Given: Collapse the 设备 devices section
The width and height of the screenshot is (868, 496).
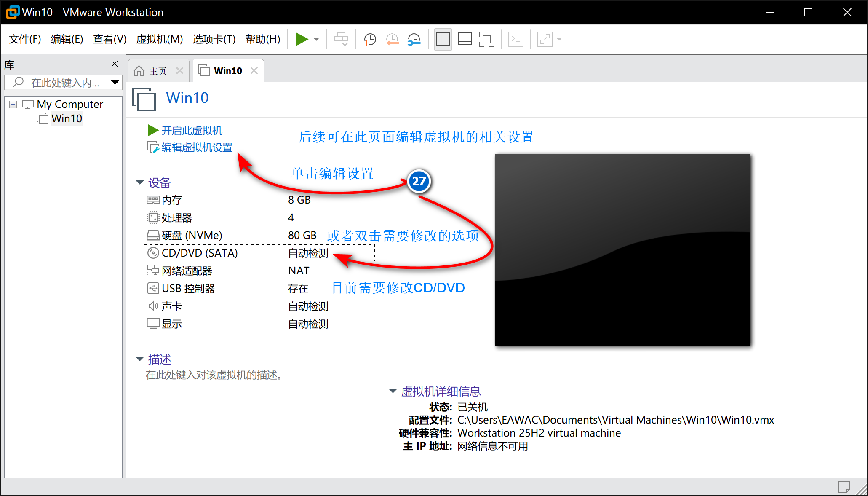Looking at the screenshot, I should [140, 182].
